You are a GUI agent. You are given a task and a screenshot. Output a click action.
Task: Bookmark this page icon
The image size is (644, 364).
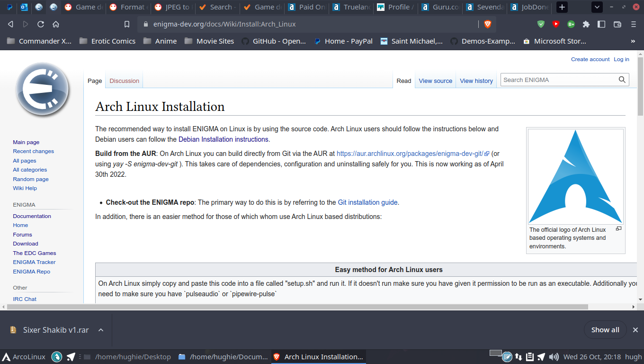(127, 24)
